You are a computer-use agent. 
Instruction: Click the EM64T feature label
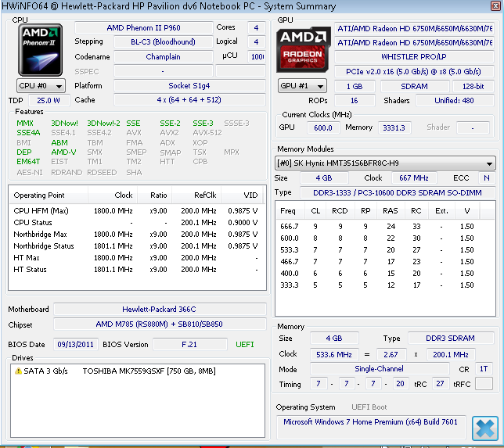pyautogui.click(x=29, y=162)
